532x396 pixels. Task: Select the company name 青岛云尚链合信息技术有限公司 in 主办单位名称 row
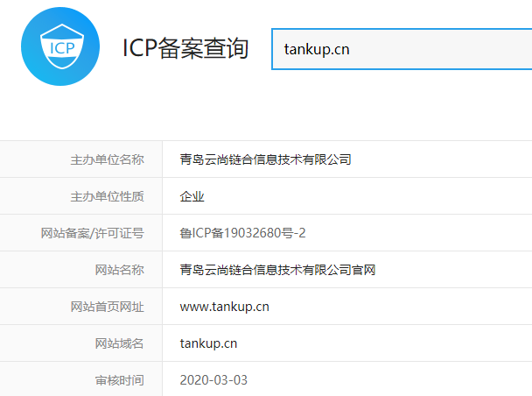tap(265, 159)
